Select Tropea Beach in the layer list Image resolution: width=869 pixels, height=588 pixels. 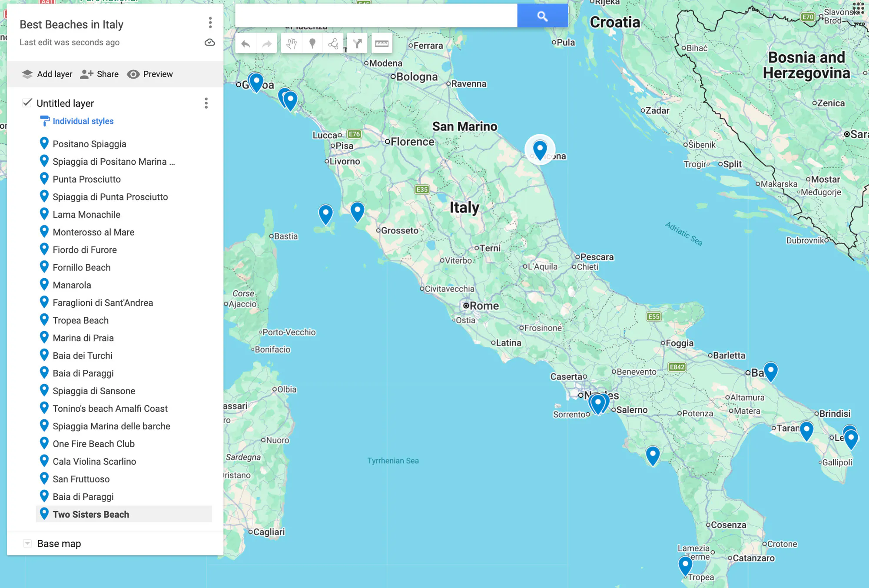tap(80, 320)
